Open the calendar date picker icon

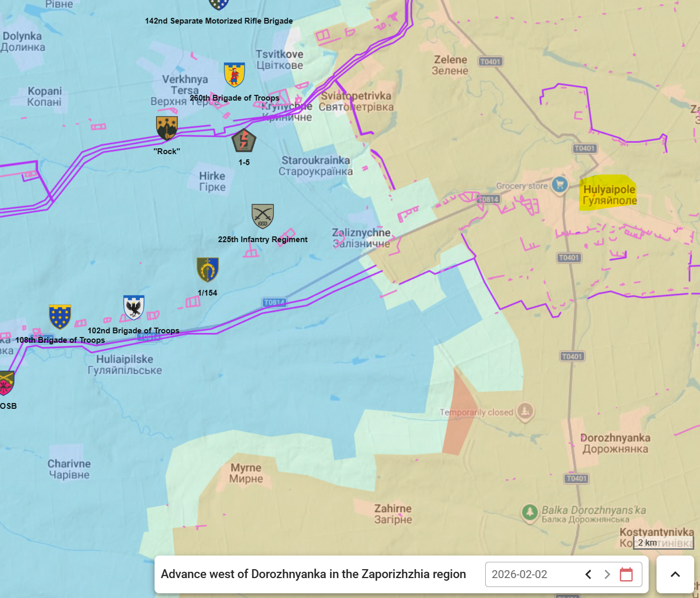pos(626,574)
